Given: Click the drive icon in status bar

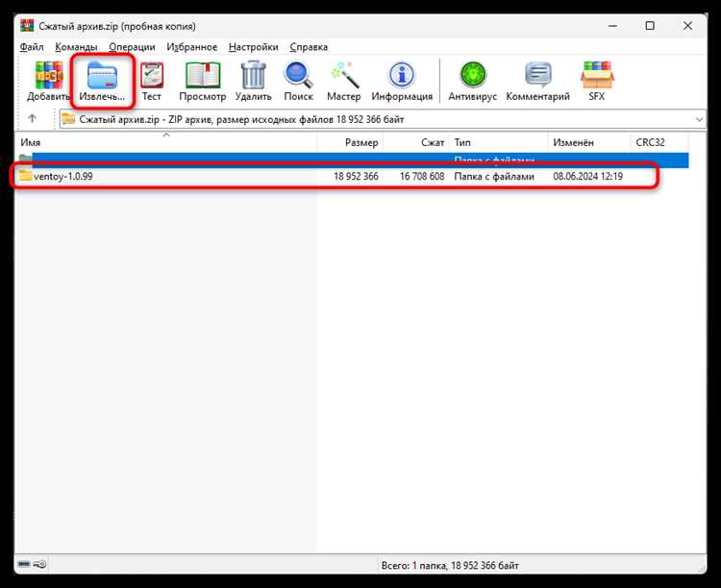Looking at the screenshot, I should pos(24,564).
